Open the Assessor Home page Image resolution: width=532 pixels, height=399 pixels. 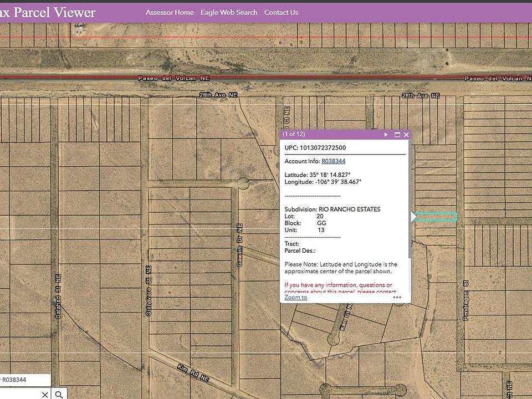pos(170,13)
